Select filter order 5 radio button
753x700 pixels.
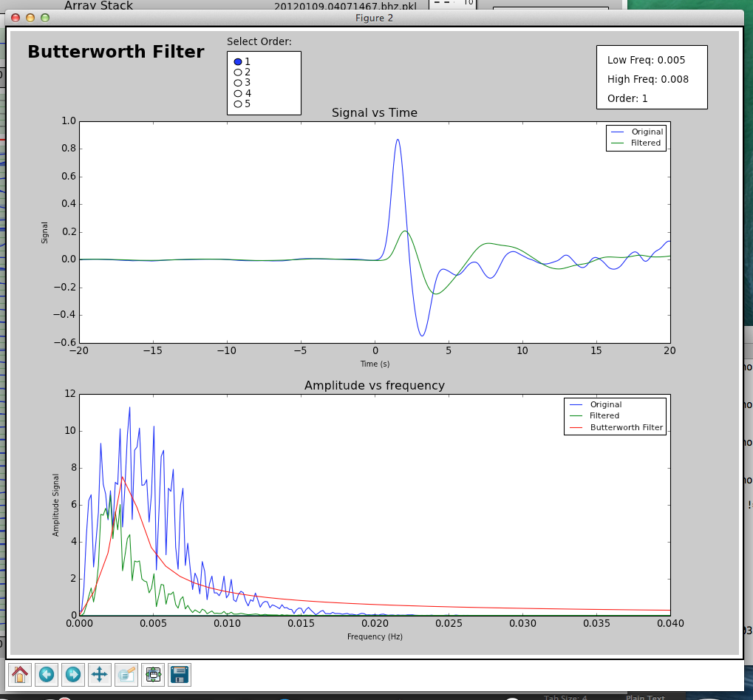(238, 103)
